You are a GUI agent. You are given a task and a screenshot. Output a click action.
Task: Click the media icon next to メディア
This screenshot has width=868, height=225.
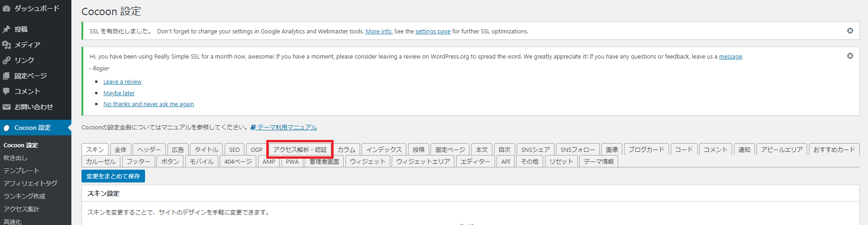(x=6, y=45)
